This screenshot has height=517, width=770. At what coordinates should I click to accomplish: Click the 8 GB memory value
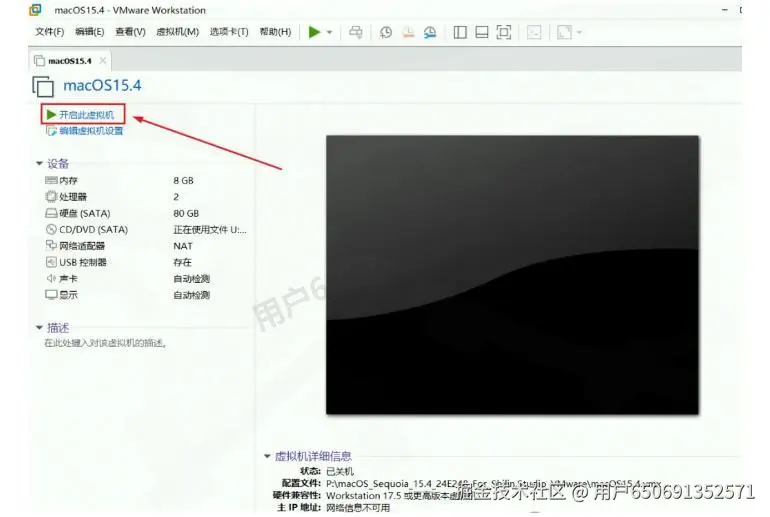tap(183, 181)
